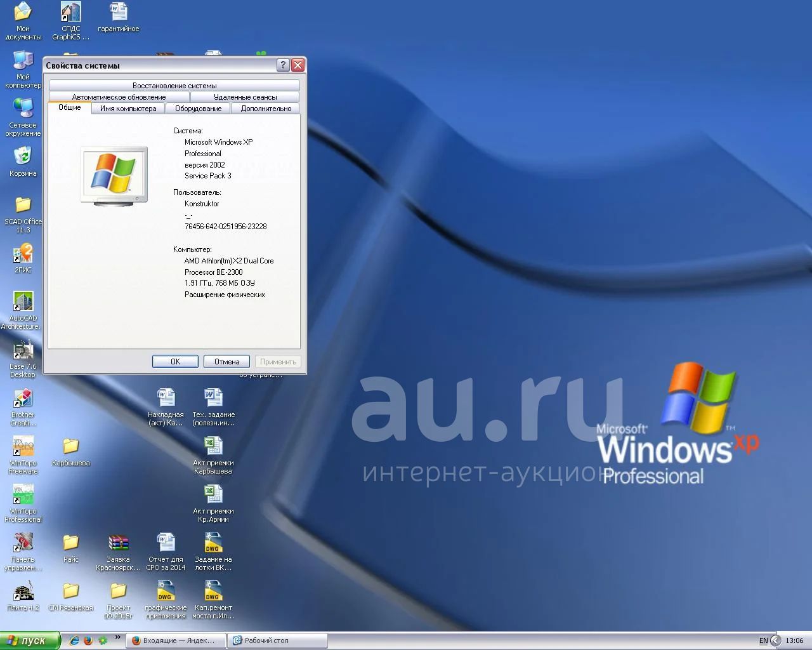The width and height of the screenshot is (812, 650).
Task: Switch to Удаленные сеансы tab
Action: 245,96
